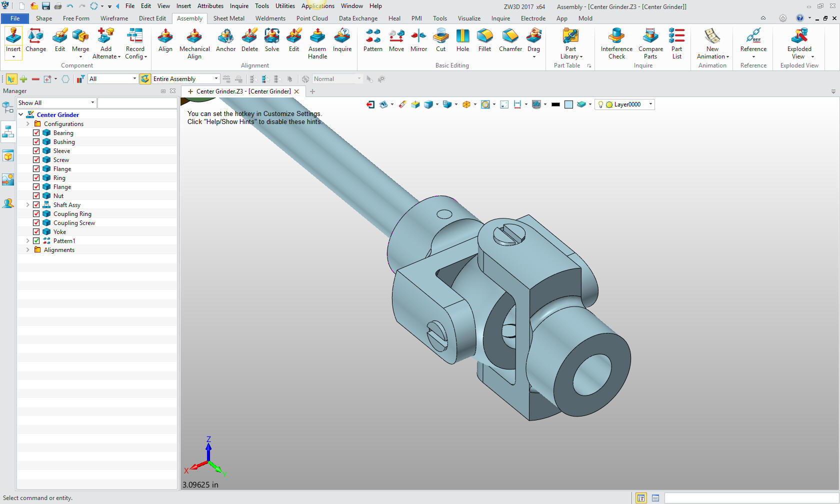Toggle the Ring component checkbox
This screenshot has height=504, width=840.
pos(36,178)
